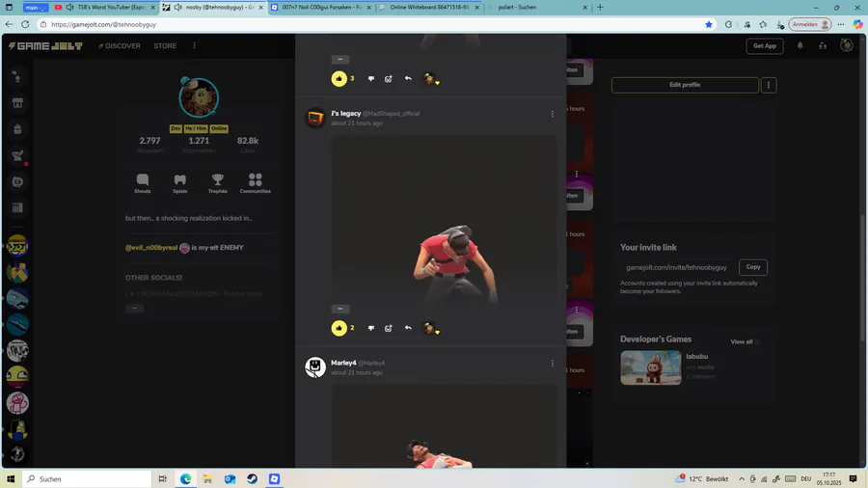Click the Suchen taskbar search box
Image resolution: width=868 pixels, height=488 pixels.
[x=87, y=478]
